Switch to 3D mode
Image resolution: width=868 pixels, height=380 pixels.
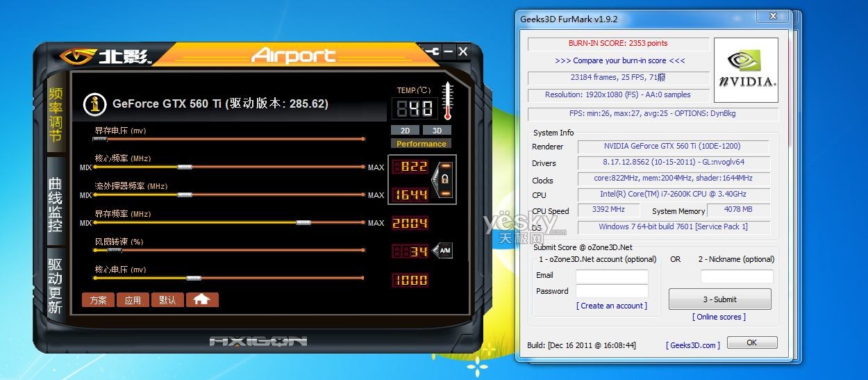click(x=437, y=130)
